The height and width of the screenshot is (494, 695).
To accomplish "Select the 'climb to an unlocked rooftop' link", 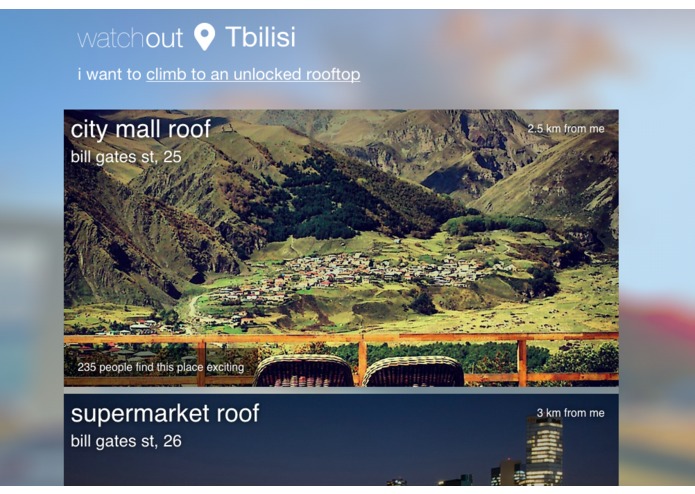I will [253, 74].
